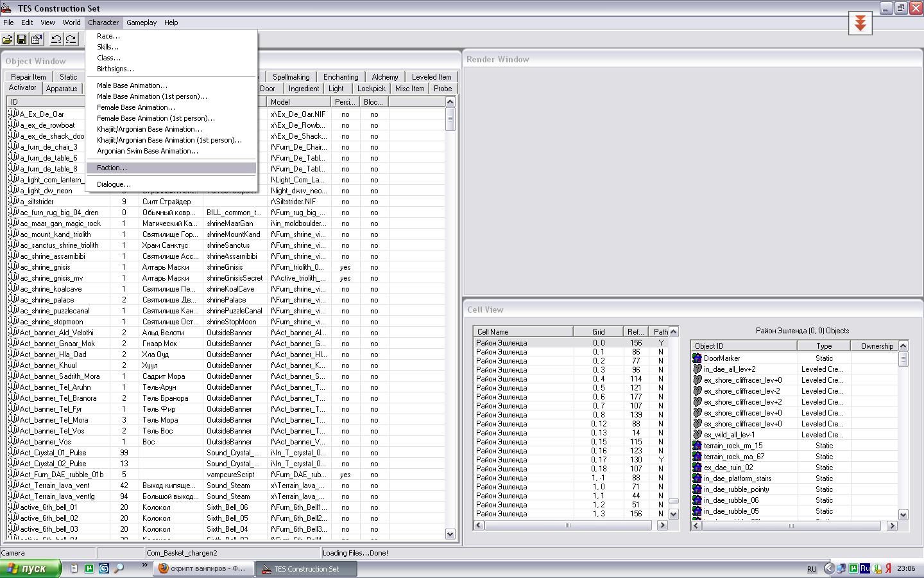Switch to the Firefox taskbar window
Viewport: 924px width, 578px height.
tap(204, 568)
